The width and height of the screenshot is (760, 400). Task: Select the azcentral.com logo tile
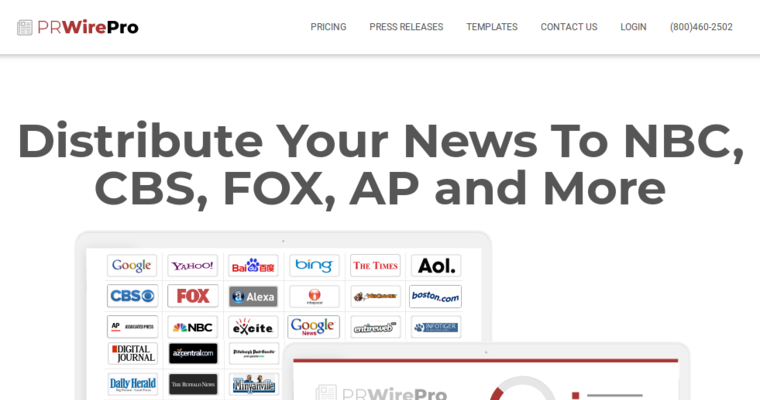coord(193,353)
